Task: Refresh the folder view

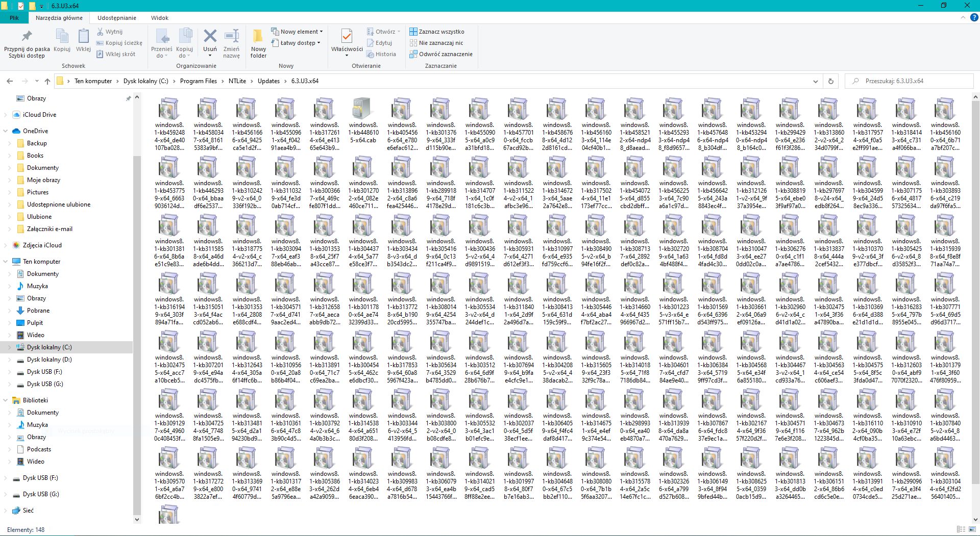Action: coord(830,81)
